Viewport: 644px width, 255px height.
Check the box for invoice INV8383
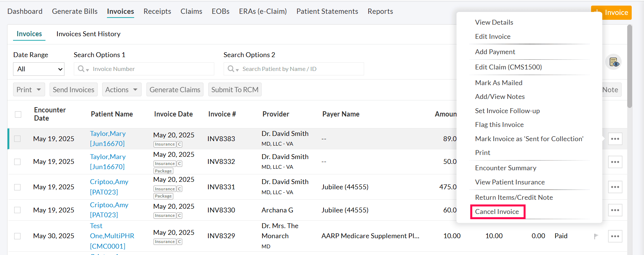tap(18, 139)
